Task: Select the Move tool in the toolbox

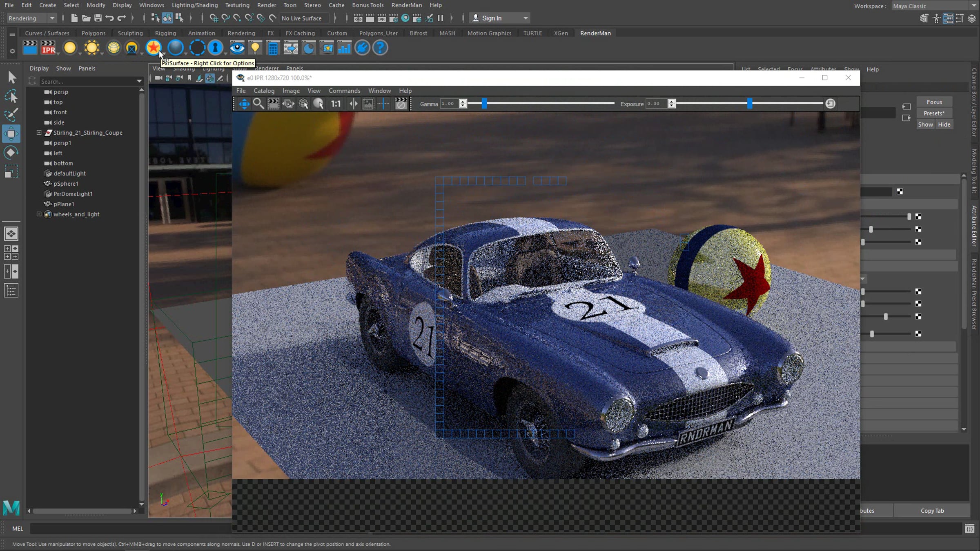Action: click(x=11, y=133)
